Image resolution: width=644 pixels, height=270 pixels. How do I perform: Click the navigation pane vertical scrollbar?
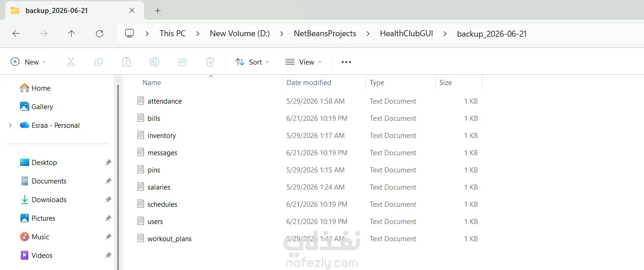(x=118, y=177)
